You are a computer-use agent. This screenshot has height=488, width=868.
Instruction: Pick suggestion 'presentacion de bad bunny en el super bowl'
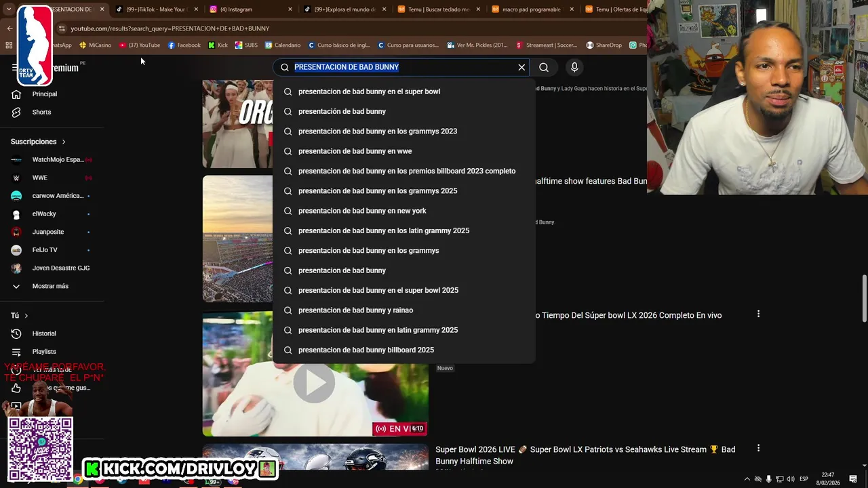tap(404, 91)
